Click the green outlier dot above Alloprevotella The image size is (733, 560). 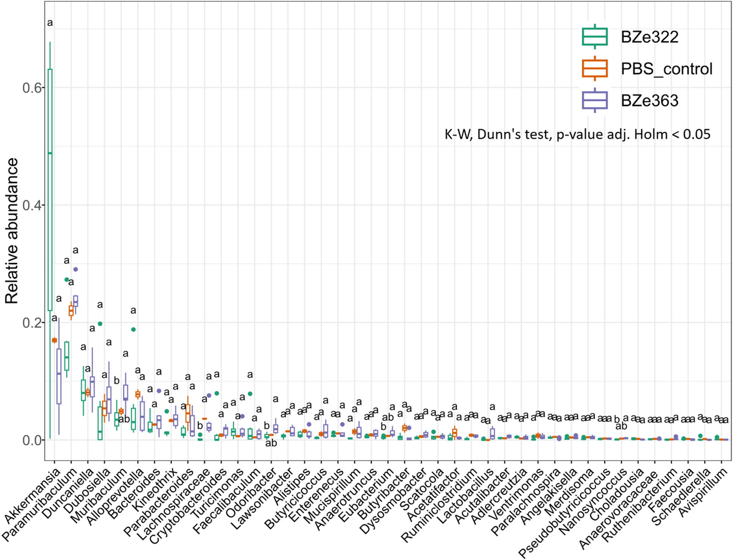click(133, 330)
